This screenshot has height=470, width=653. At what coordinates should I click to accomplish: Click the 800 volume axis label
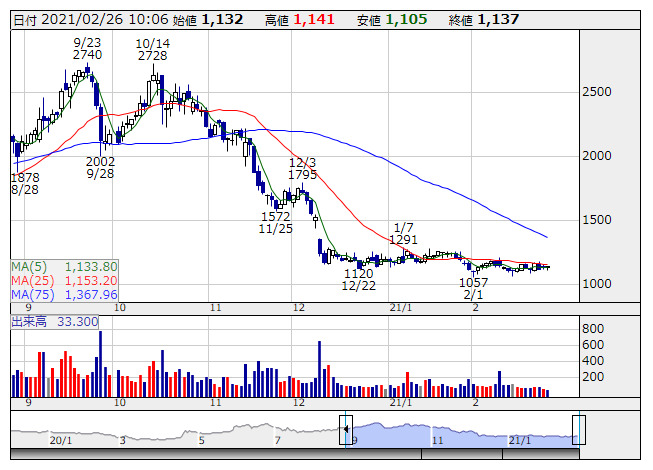click(x=593, y=329)
